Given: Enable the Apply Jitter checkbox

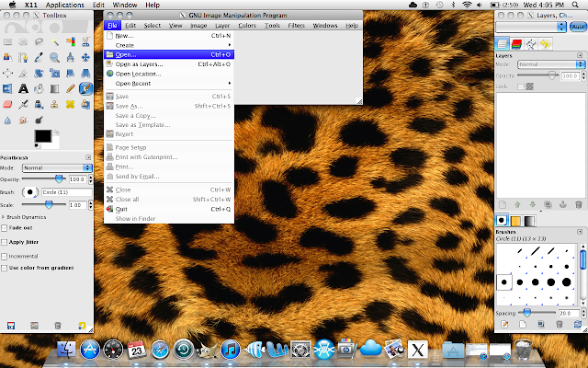Looking at the screenshot, I should [5, 242].
